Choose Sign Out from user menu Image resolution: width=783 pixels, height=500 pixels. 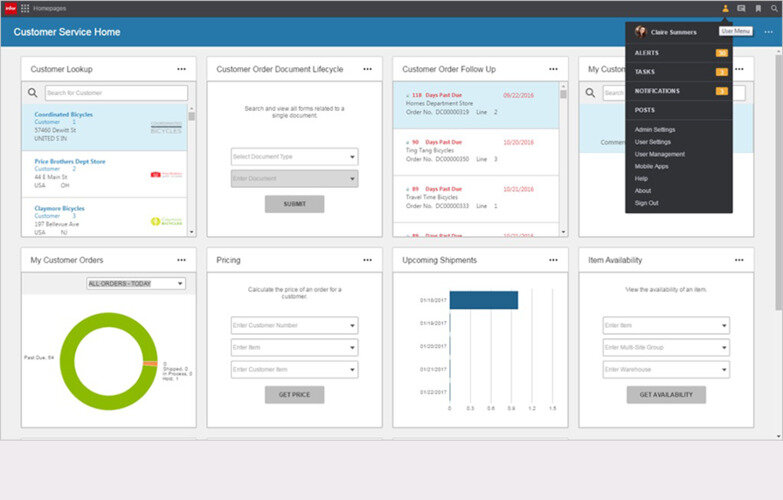point(646,203)
